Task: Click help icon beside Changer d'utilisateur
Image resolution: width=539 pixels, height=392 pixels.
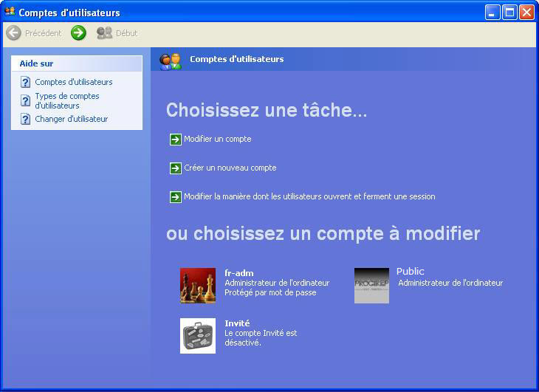Action: pyautogui.click(x=26, y=119)
